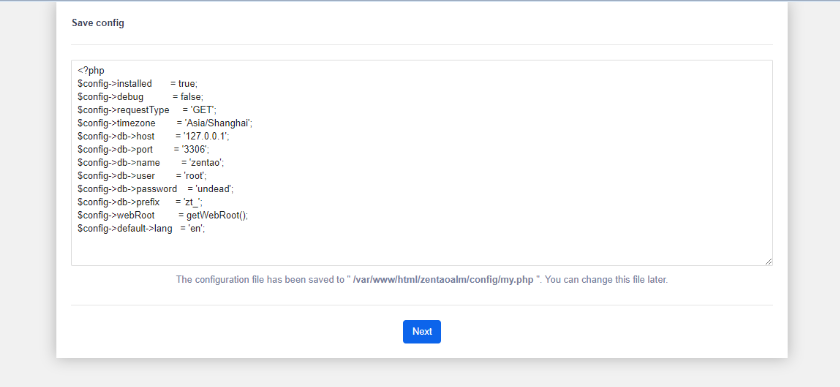This screenshot has width=840, height=387.
Task: Click the timezone 'Asia/Shanghai' line
Action: click(165, 123)
